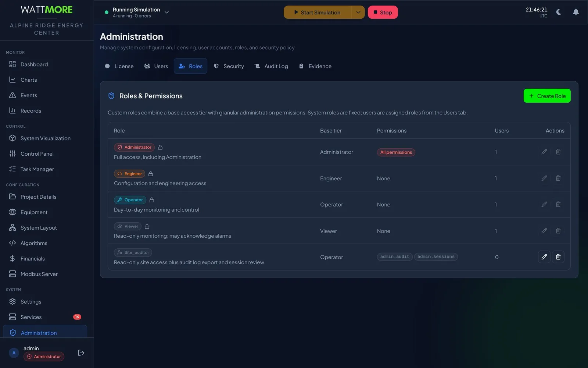Screen dimensions: 588x368
Task: Click the Base tier column header
Action: [331, 131]
